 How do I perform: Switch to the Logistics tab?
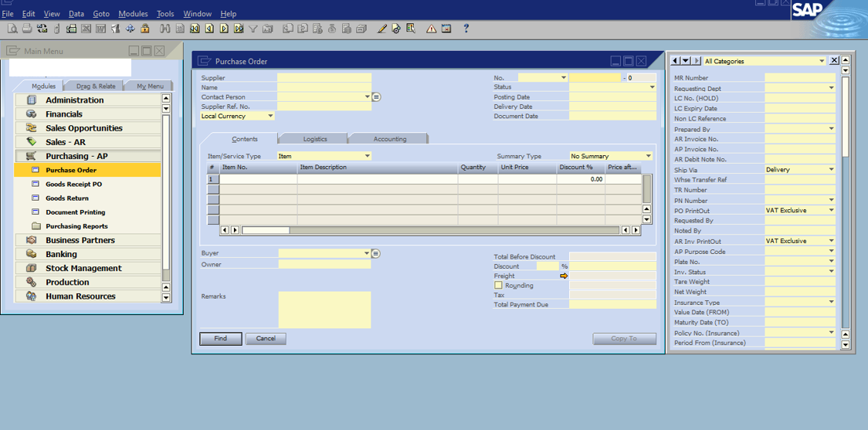pyautogui.click(x=315, y=139)
